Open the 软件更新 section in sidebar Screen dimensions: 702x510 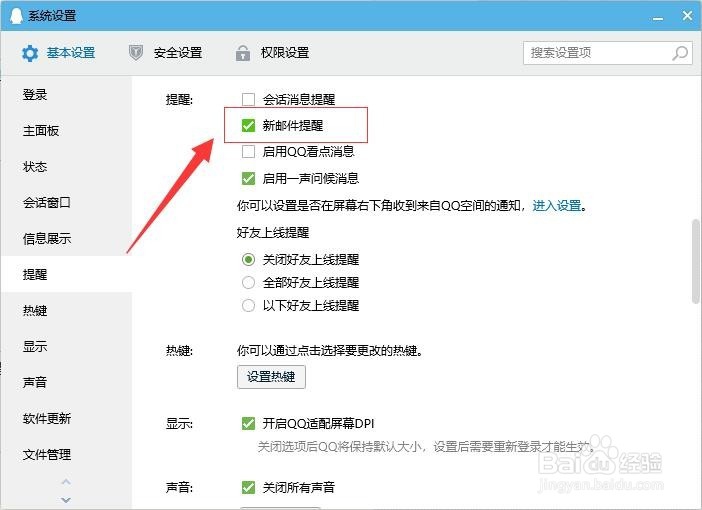pyautogui.click(x=66, y=418)
